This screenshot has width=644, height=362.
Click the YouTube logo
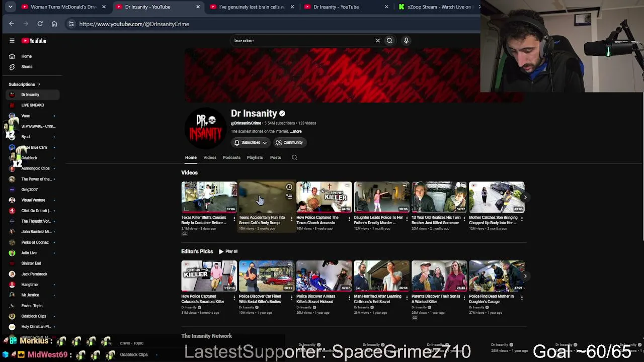pyautogui.click(x=34, y=41)
